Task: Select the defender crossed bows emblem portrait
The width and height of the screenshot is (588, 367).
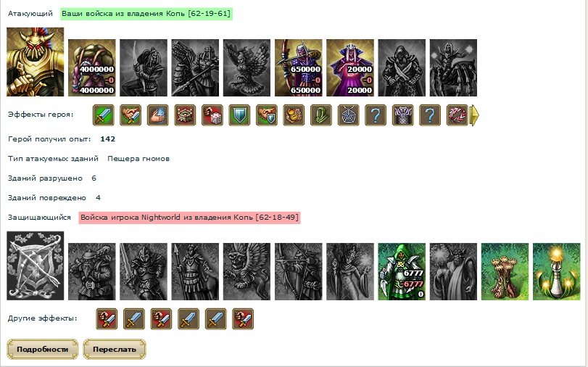Action: pyautogui.click(x=36, y=265)
